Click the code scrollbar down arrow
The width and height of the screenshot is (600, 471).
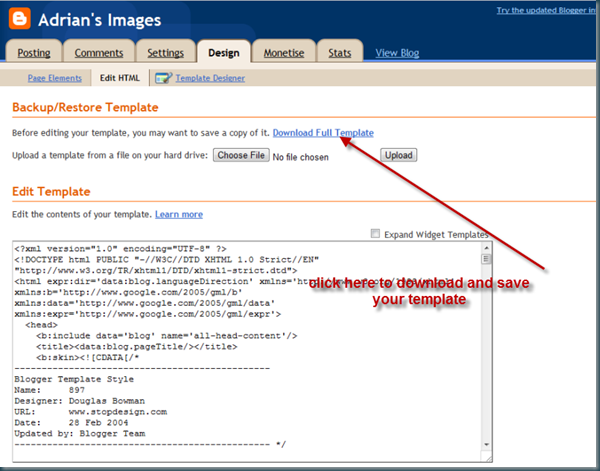(x=486, y=445)
